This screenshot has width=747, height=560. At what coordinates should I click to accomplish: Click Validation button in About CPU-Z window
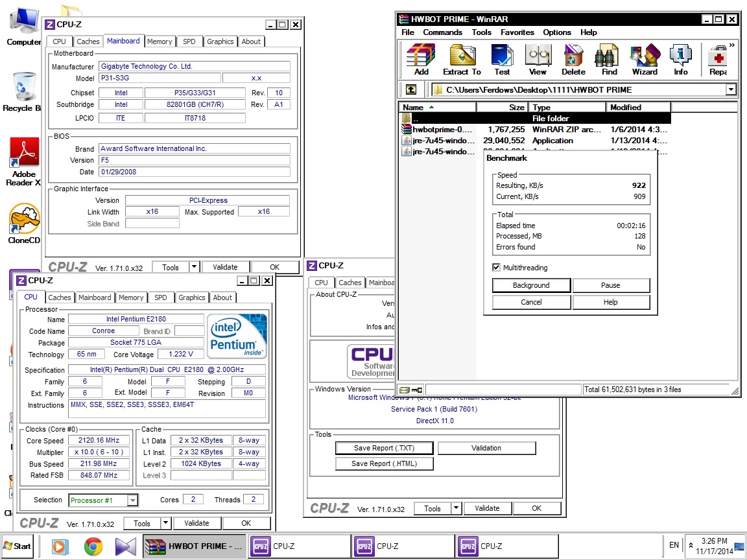[x=486, y=448]
